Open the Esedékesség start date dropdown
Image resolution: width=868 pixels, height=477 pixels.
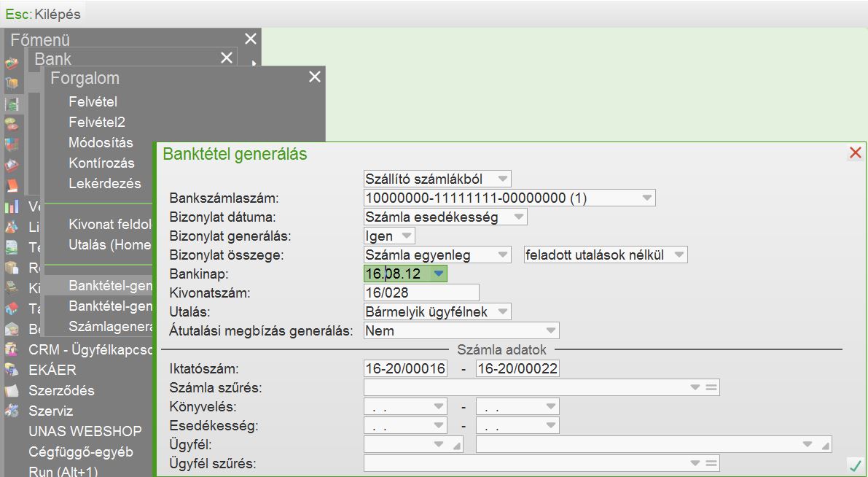click(x=439, y=425)
